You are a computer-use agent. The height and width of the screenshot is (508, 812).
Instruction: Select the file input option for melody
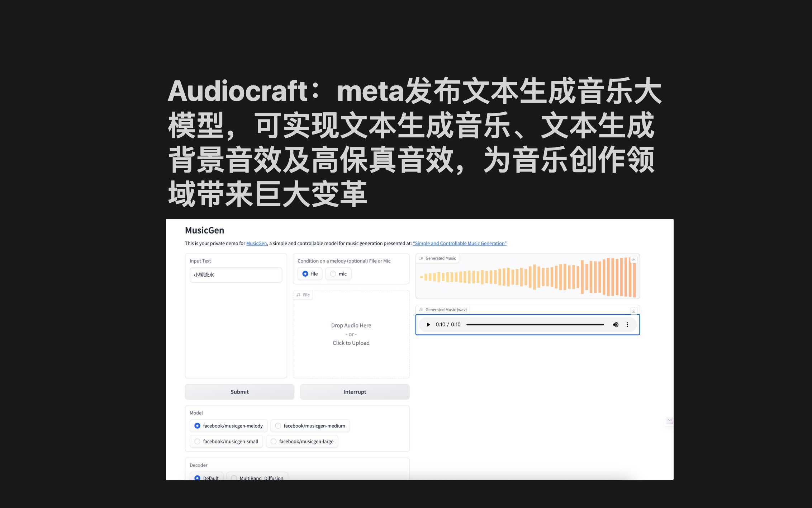coord(305,274)
